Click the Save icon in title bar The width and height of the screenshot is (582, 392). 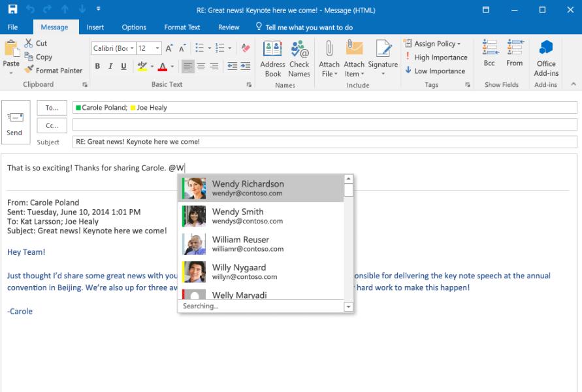[12, 9]
